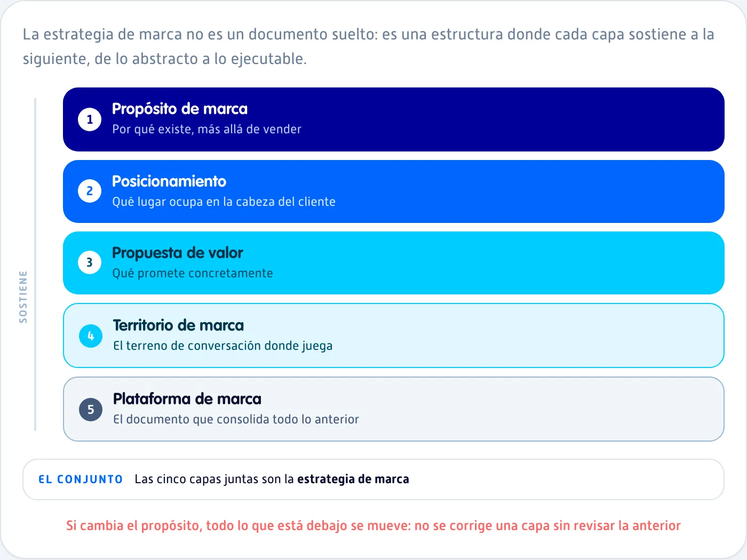The height and width of the screenshot is (560, 747).
Task: Click the number 5 circle badge
Action: 91,410
